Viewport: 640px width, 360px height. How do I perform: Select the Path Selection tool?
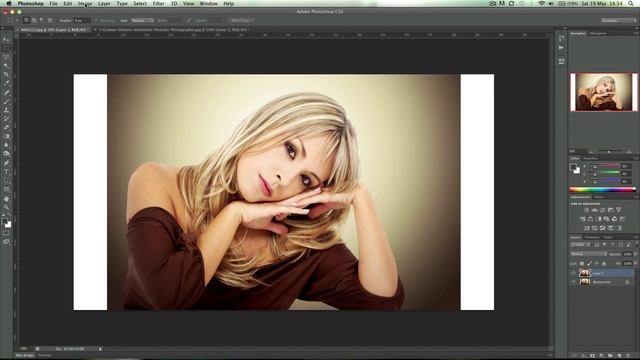(6, 181)
